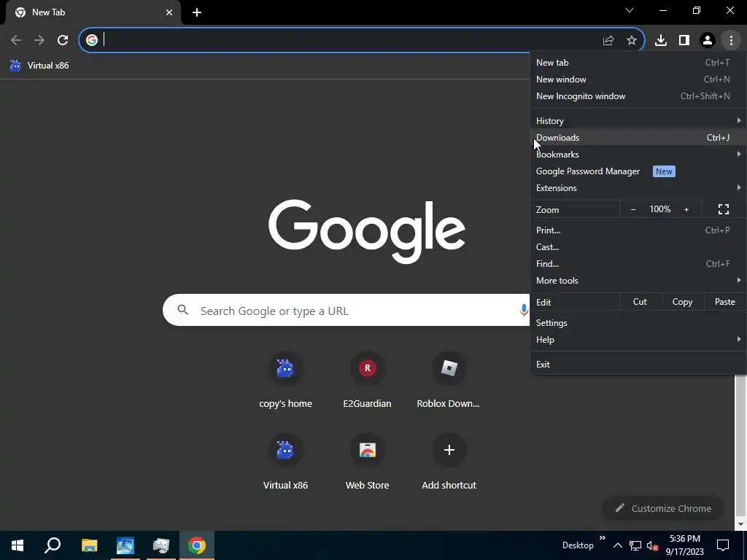The image size is (747, 560).
Task: Click the Windows Start button
Action: click(18, 545)
